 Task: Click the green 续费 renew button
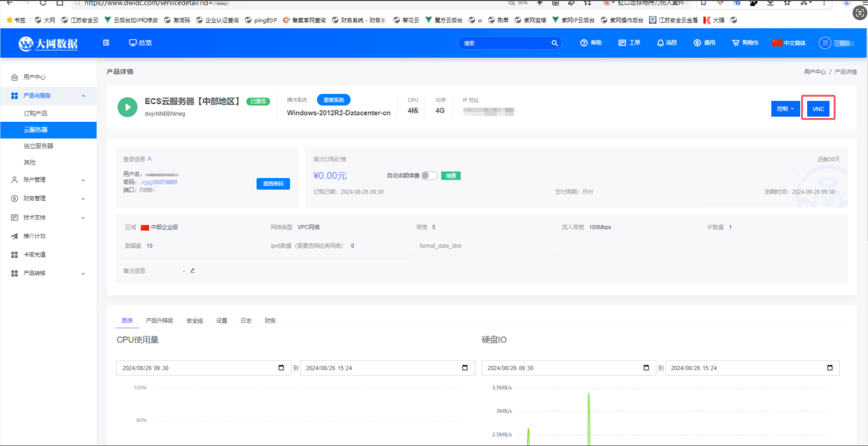(x=451, y=176)
